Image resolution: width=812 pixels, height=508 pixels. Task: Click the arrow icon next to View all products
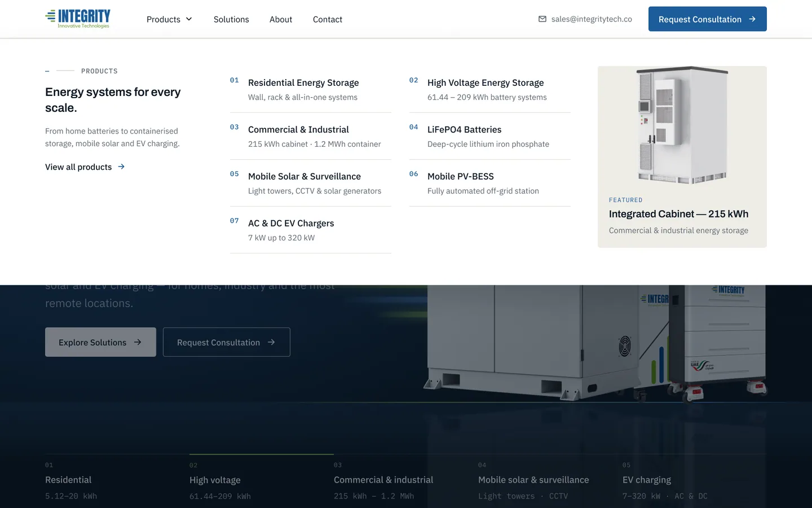(121, 167)
